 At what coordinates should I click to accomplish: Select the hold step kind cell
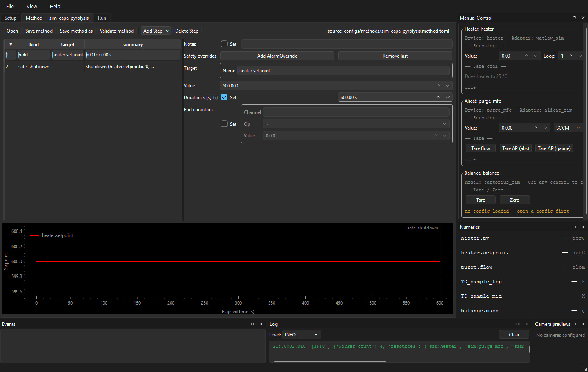[34, 55]
